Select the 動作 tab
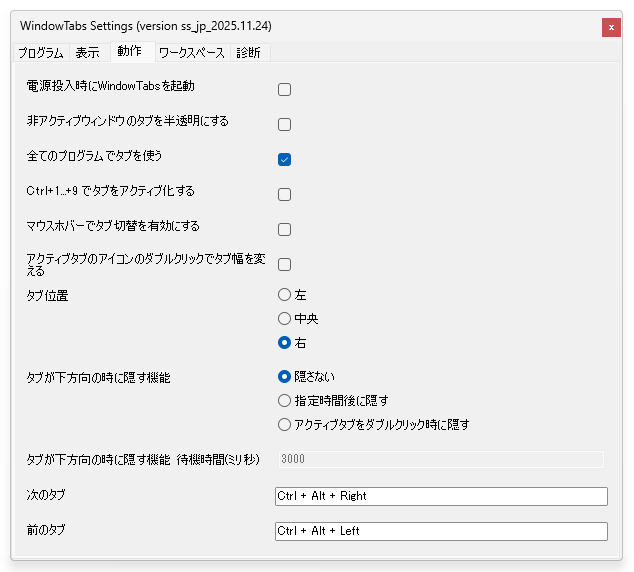This screenshot has height=572, width=634. tap(128, 51)
